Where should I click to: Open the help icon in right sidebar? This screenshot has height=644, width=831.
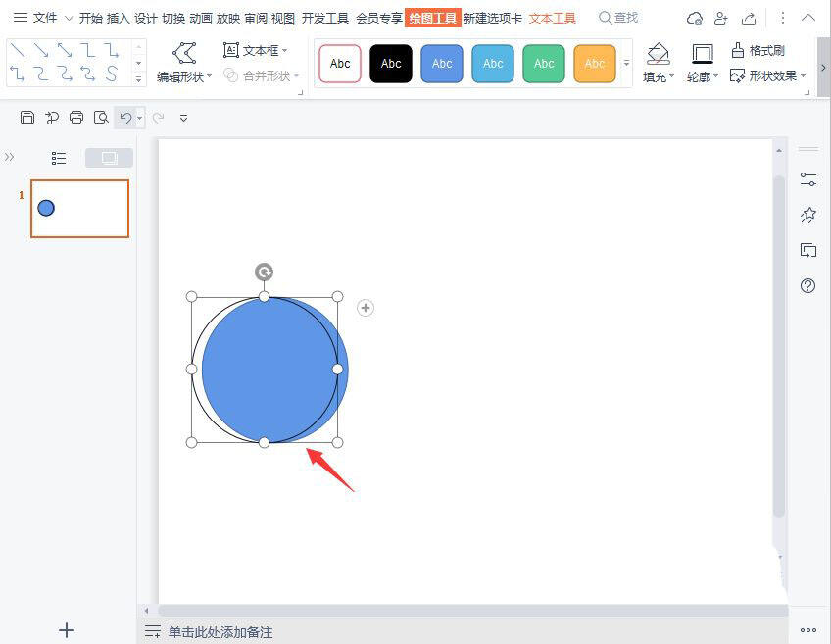tap(807, 286)
